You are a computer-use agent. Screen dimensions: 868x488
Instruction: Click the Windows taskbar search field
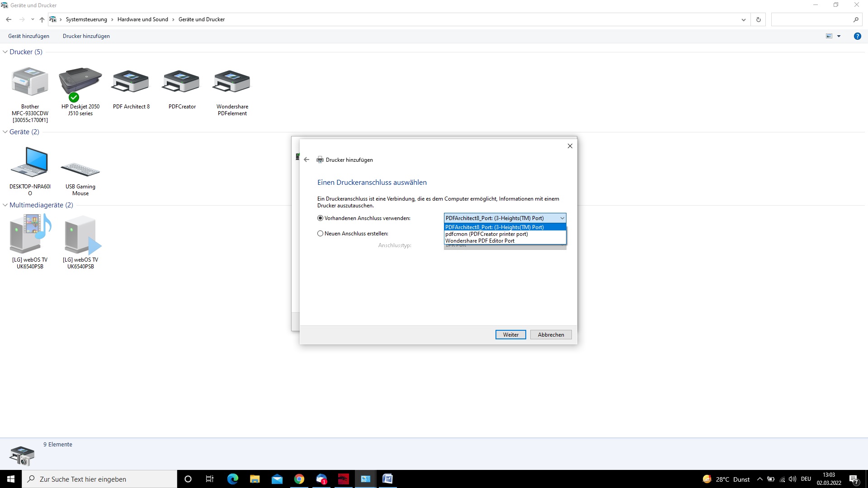click(99, 479)
